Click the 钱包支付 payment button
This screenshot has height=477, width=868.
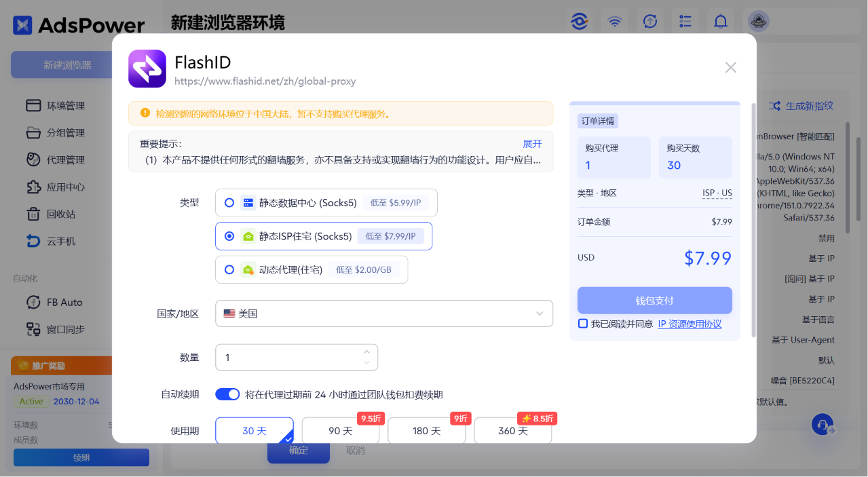click(x=655, y=300)
